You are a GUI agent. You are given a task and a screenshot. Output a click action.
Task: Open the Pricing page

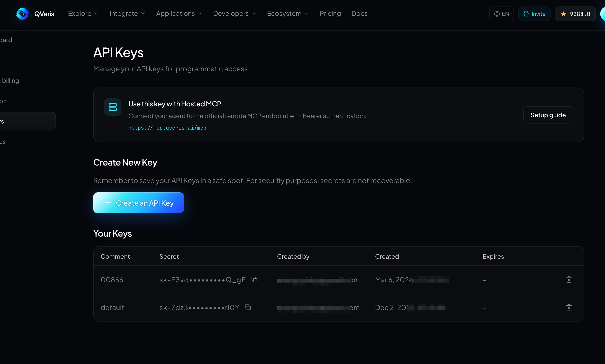(x=330, y=13)
